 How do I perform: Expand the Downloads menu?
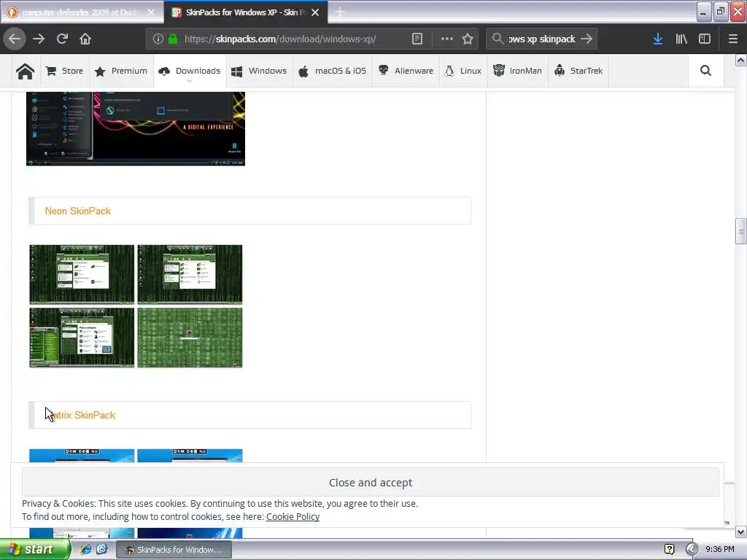coord(190,71)
